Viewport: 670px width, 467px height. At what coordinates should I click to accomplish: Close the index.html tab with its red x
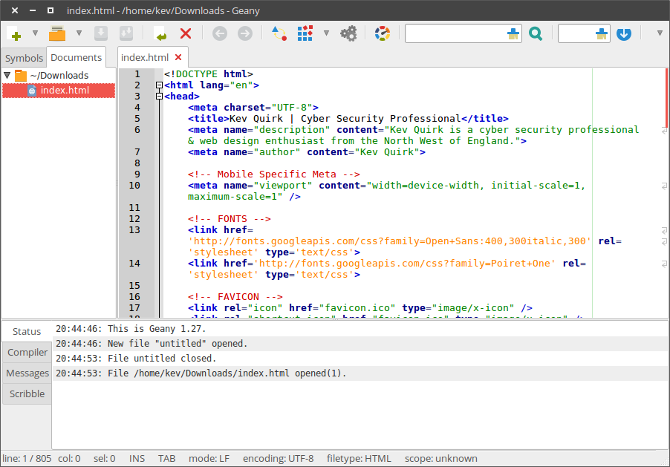(179, 57)
